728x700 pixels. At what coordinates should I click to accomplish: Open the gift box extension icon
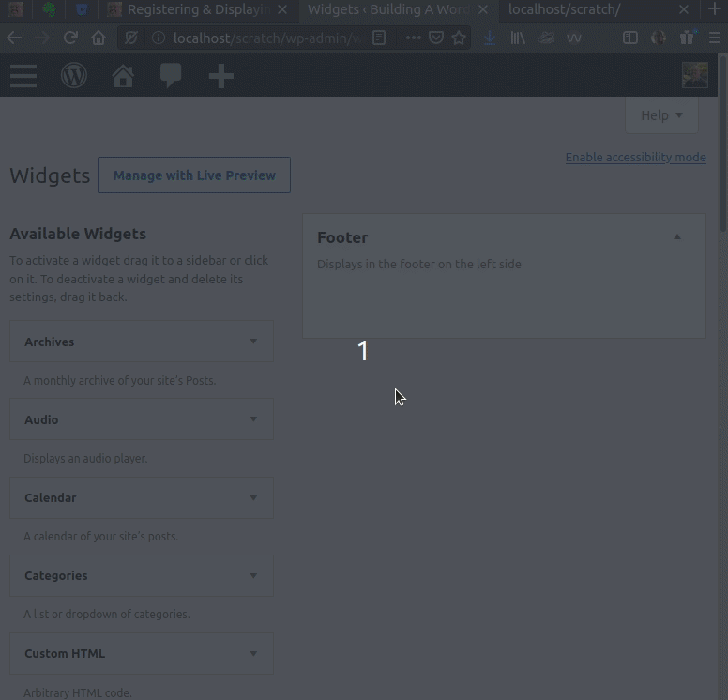coord(687,38)
